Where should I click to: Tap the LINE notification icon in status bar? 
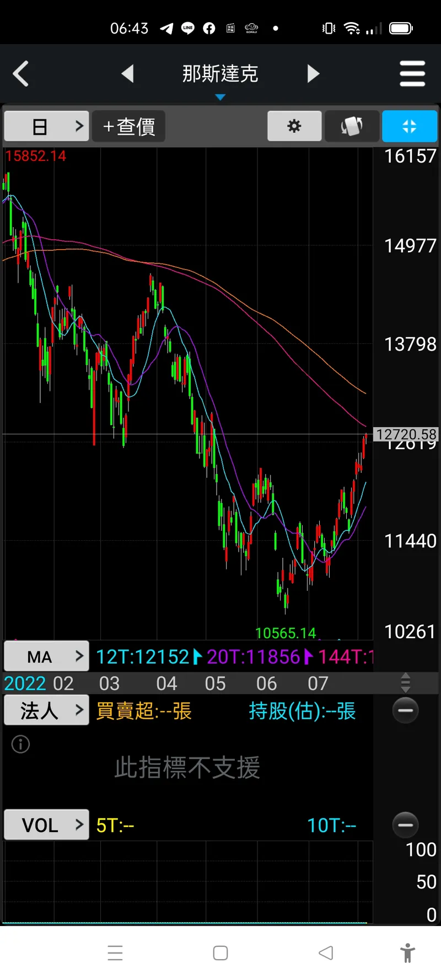(187, 28)
